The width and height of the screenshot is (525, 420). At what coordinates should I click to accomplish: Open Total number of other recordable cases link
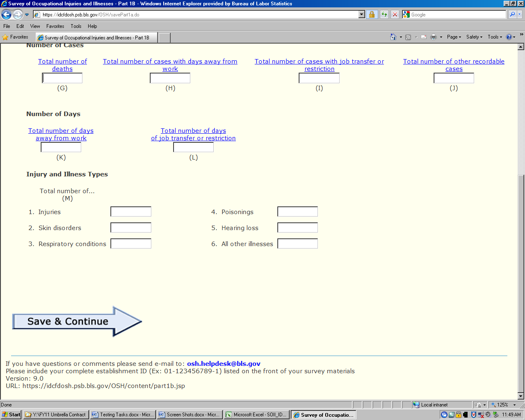click(x=454, y=65)
